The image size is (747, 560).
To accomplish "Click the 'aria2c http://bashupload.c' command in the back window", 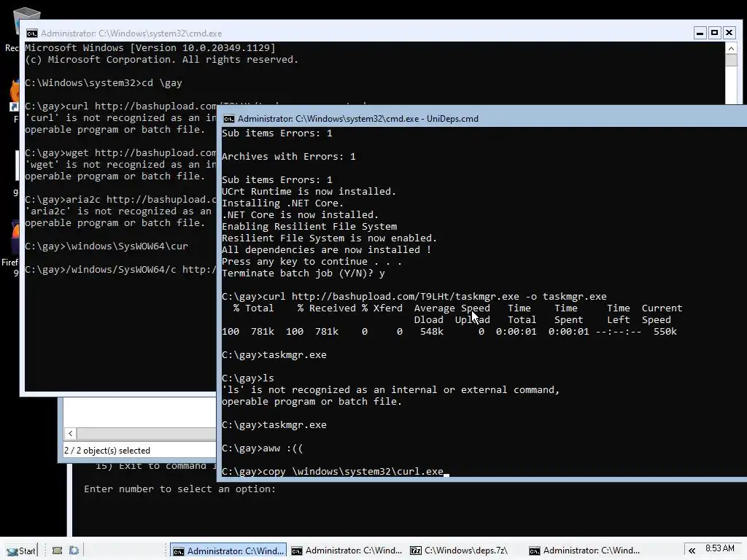I will (141, 200).
